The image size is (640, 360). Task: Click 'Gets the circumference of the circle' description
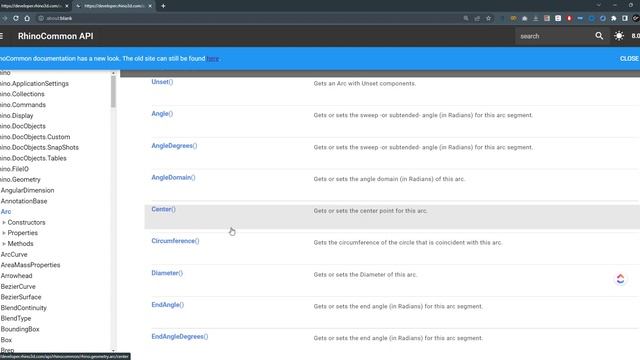408,242
